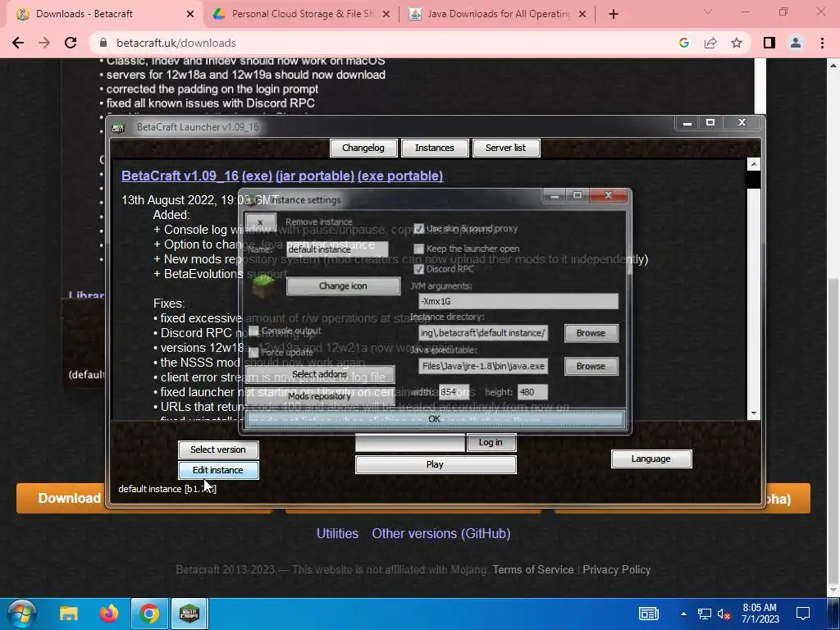Launch Firefox from taskbar

click(x=109, y=614)
